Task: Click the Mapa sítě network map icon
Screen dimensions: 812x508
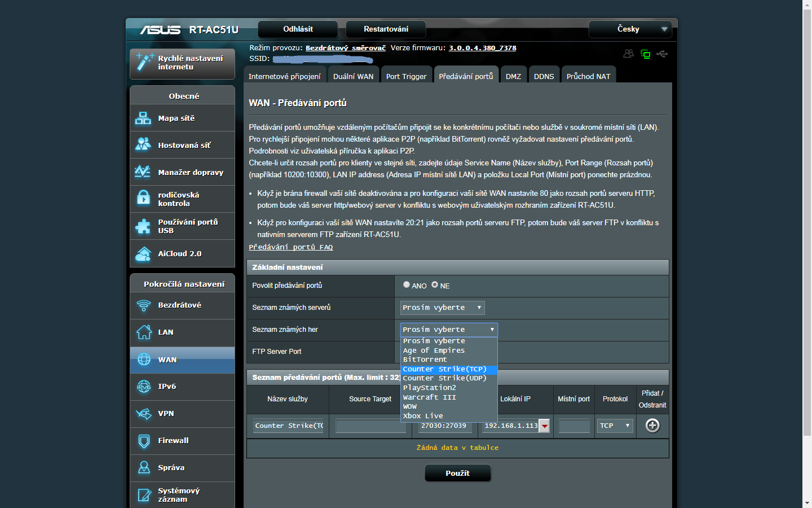Action: (143, 119)
